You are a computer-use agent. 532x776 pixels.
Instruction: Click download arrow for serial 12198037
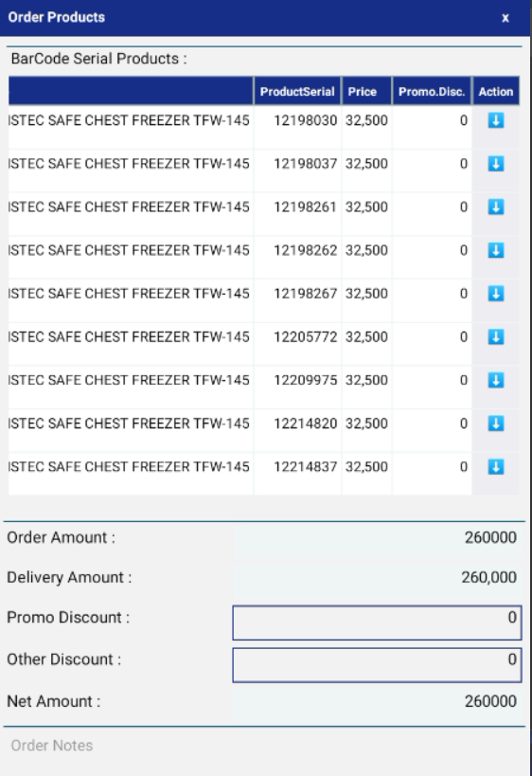coord(496,164)
